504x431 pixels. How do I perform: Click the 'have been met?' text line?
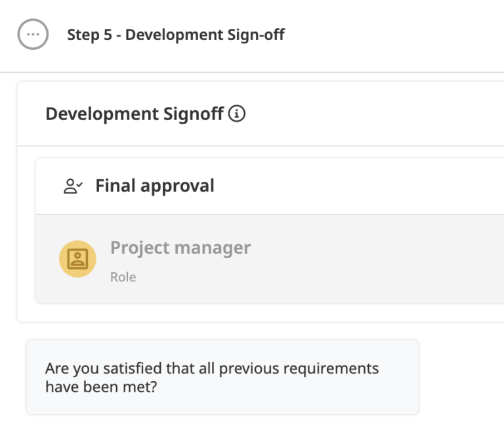(x=101, y=386)
